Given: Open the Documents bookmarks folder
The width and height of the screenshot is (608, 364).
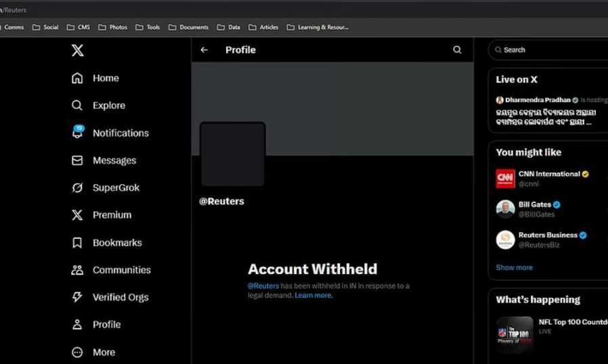Looking at the screenshot, I should click(x=188, y=27).
